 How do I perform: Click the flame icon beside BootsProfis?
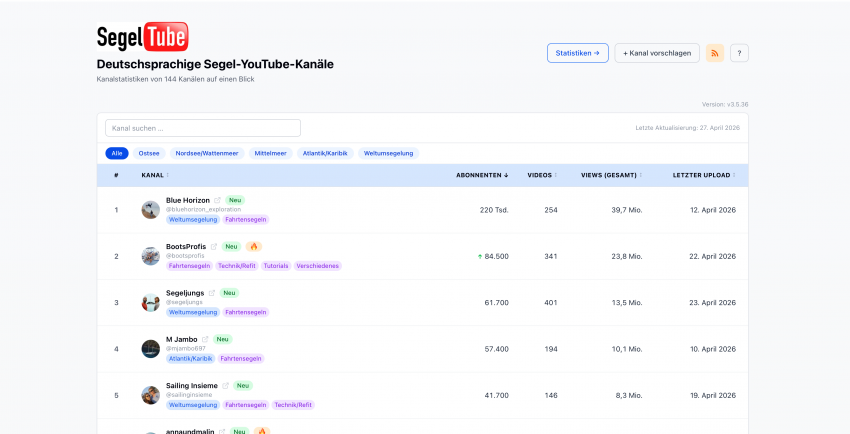coord(254,246)
